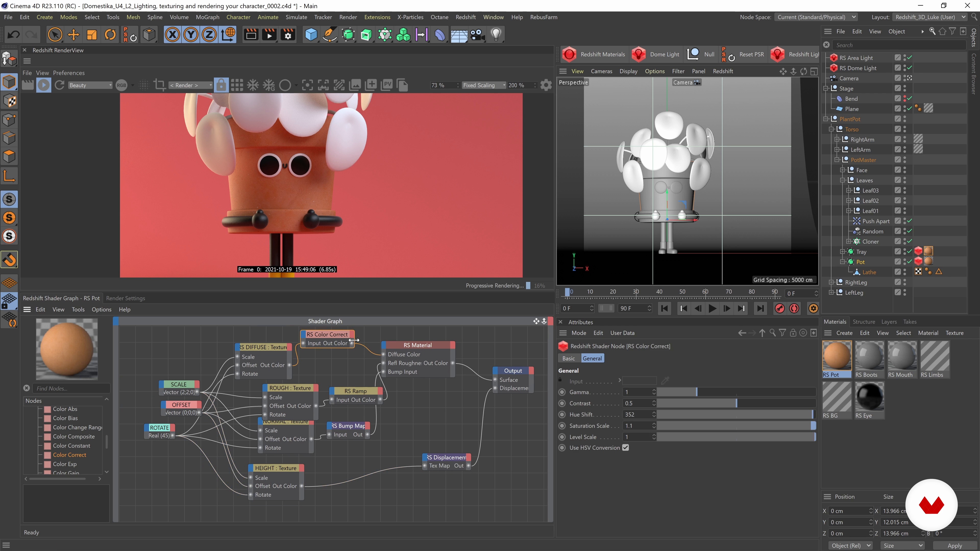Select the Live Selection tool
The image size is (980, 551).
[55, 35]
